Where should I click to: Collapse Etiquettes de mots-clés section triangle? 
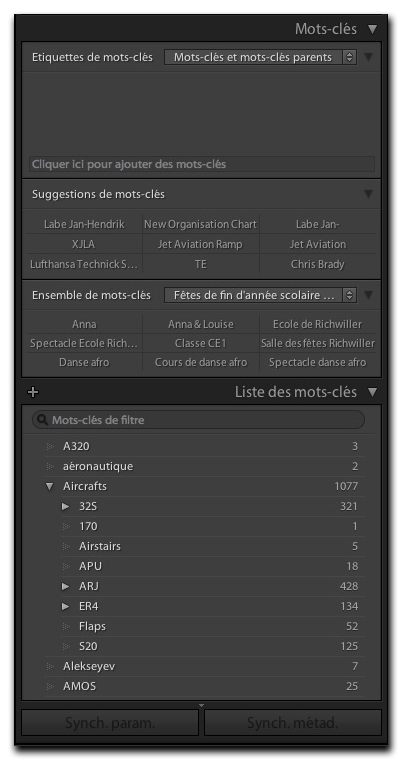point(369,57)
